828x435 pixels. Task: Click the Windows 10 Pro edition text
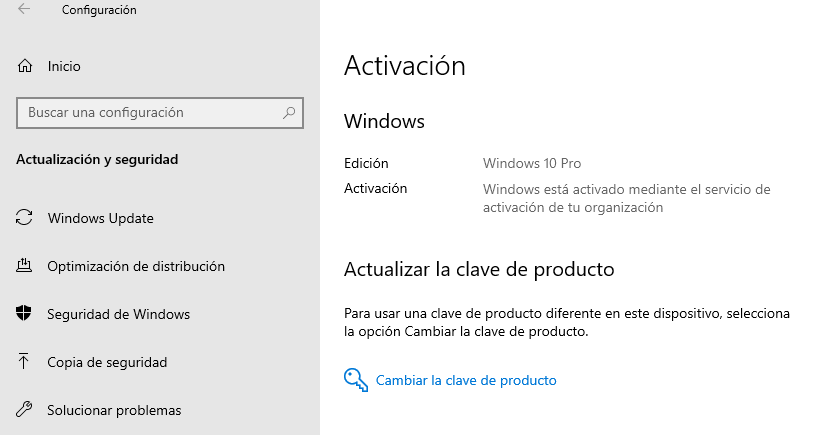[532, 163]
